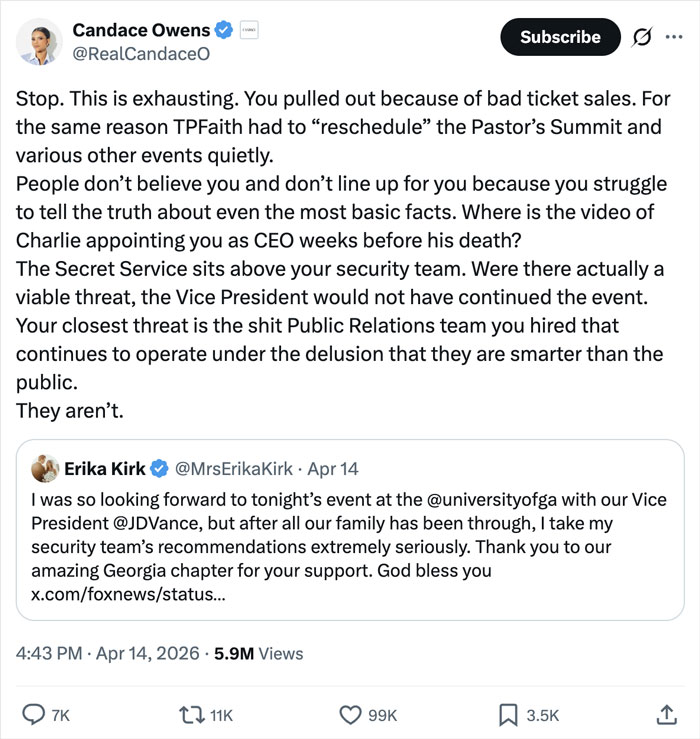Open Erika Kirk's small avatar

pyautogui.click(x=44, y=468)
